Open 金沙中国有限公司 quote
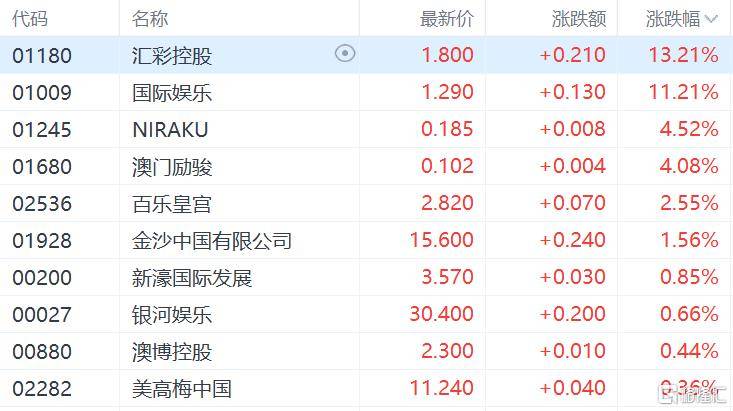 tap(366, 240)
